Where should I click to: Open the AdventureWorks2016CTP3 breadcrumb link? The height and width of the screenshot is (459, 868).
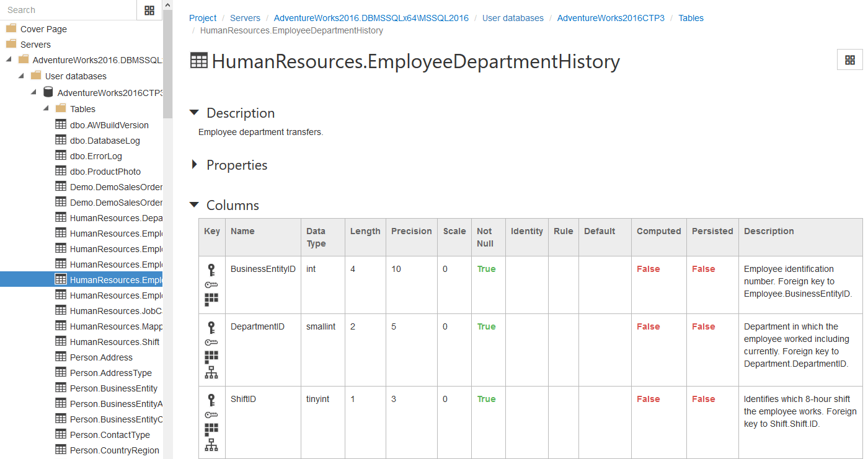[x=611, y=18]
